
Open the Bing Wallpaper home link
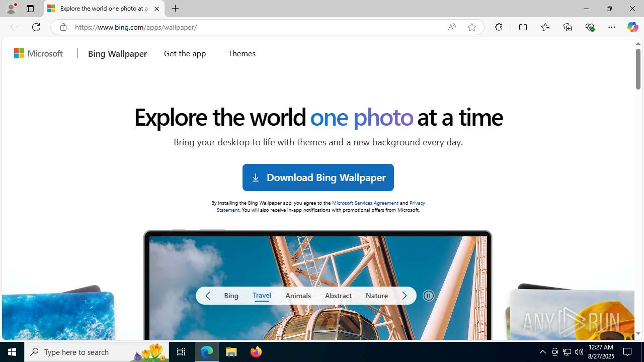[x=117, y=53]
